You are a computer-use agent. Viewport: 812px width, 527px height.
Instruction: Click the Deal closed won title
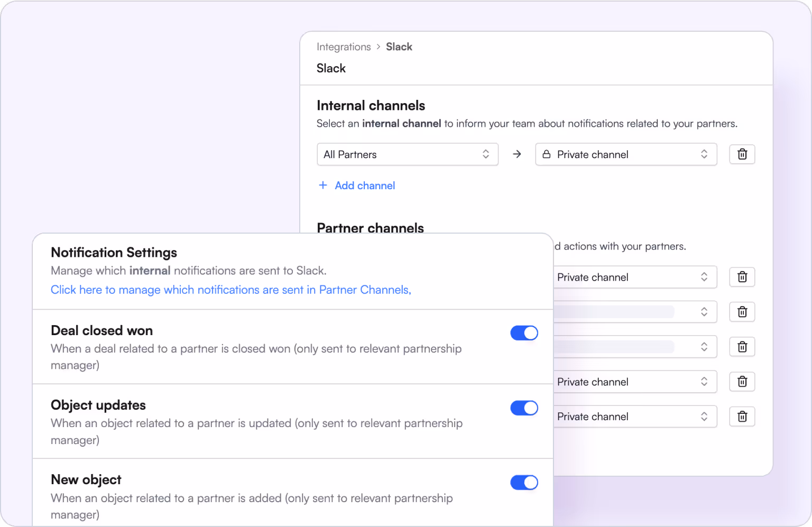click(x=101, y=330)
